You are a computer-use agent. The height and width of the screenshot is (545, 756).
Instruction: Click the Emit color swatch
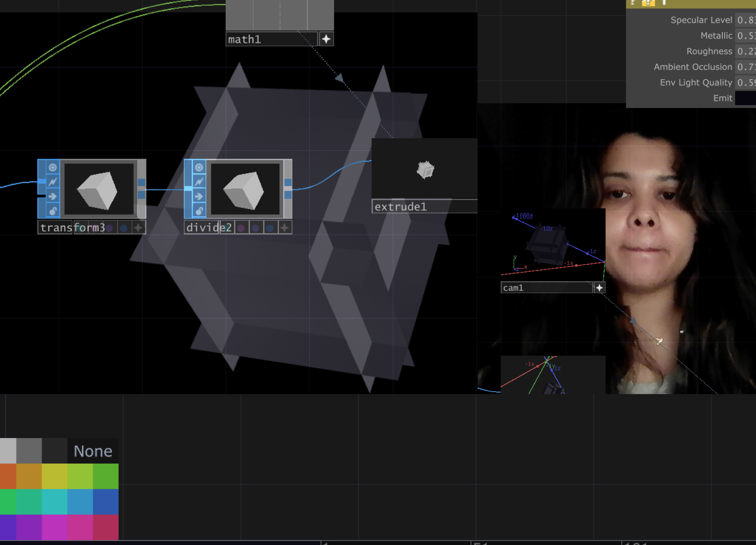745,98
